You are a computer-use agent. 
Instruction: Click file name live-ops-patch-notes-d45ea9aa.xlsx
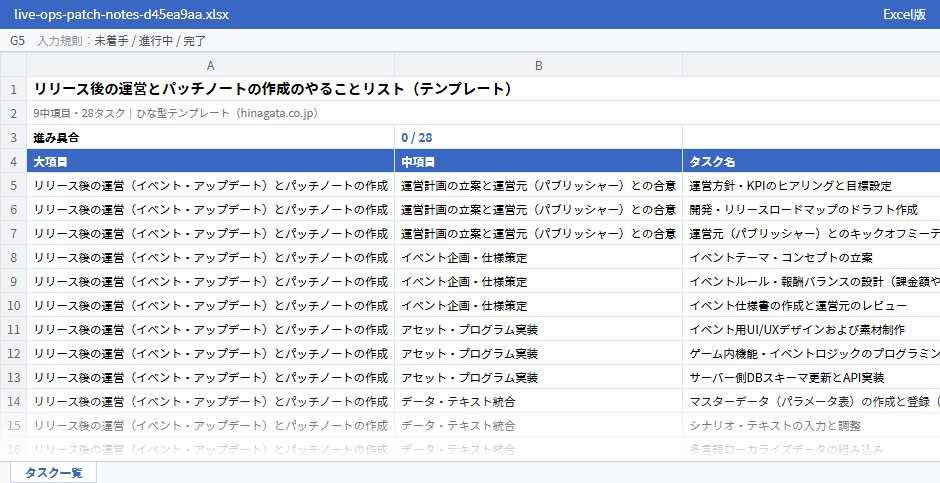122,14
